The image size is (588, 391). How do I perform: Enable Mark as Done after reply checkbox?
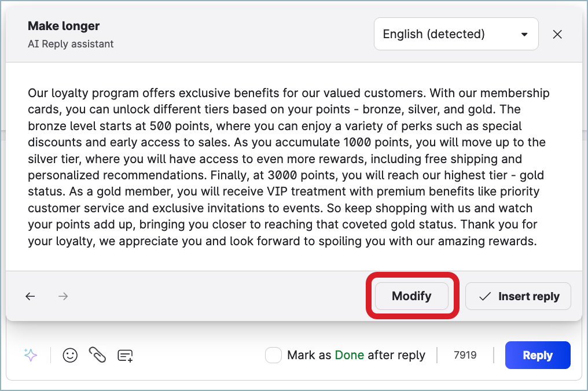[x=273, y=355]
